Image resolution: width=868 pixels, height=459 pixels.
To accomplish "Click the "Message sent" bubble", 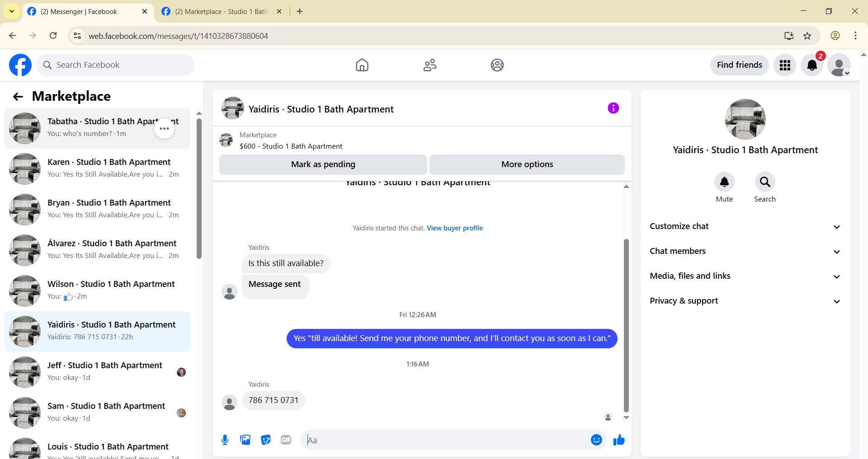I will (275, 286).
